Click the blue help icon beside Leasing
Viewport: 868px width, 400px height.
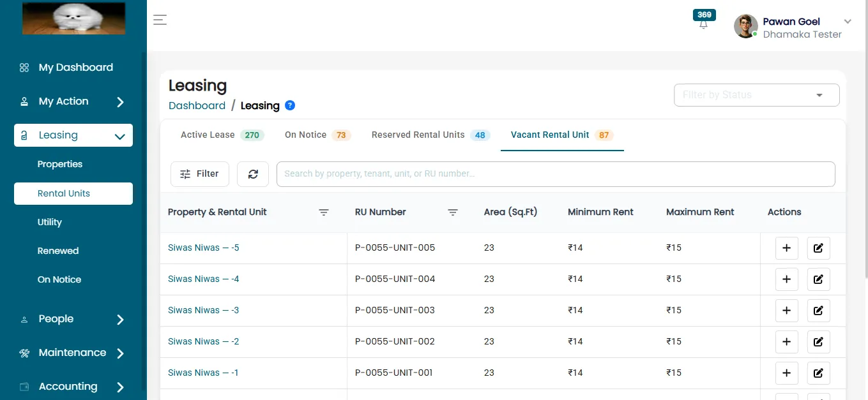point(290,105)
